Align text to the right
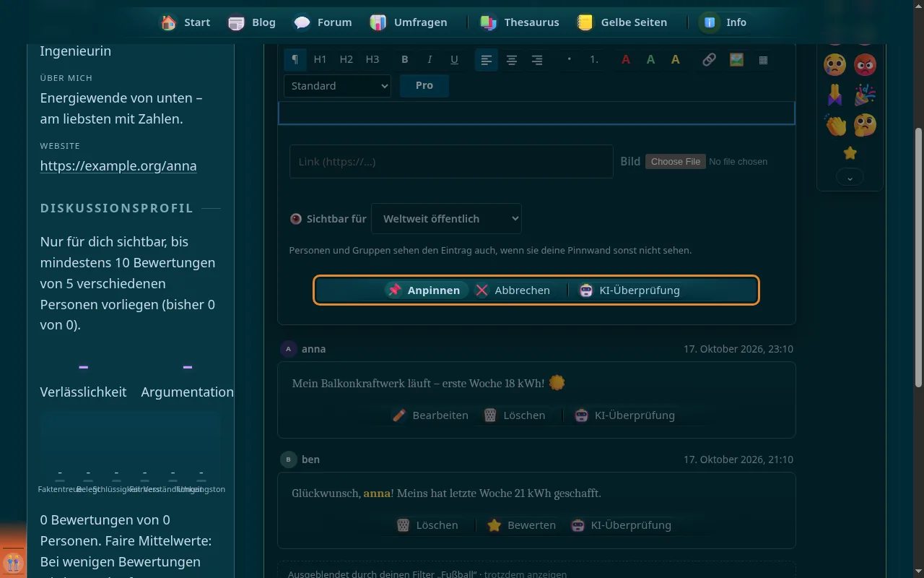 click(x=537, y=60)
